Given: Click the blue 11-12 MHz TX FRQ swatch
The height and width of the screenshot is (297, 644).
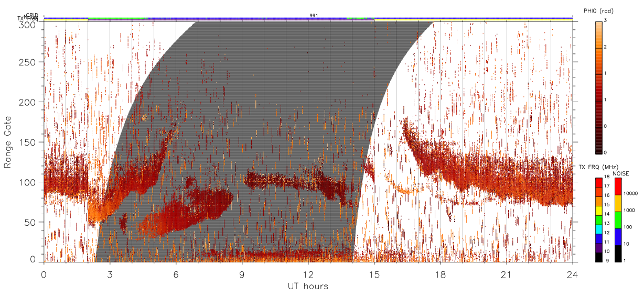Looking at the screenshot, I should tap(598, 238).
